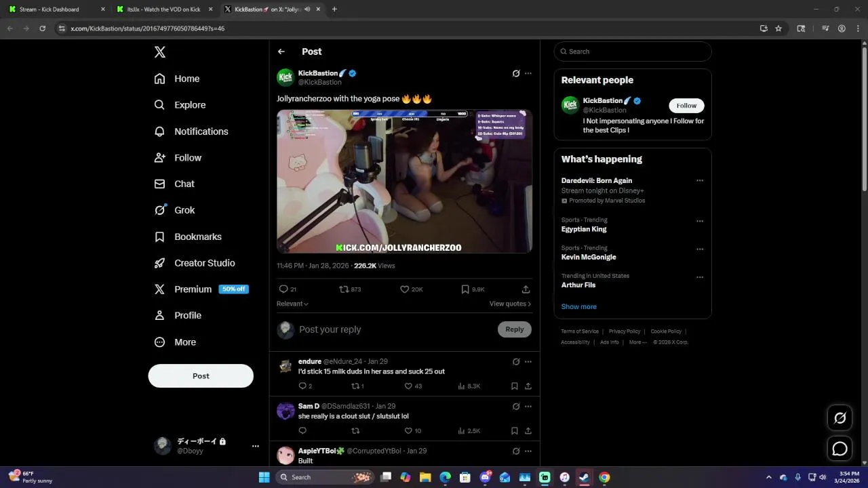
Task: Open floating chat messages button
Action: pos(840,449)
